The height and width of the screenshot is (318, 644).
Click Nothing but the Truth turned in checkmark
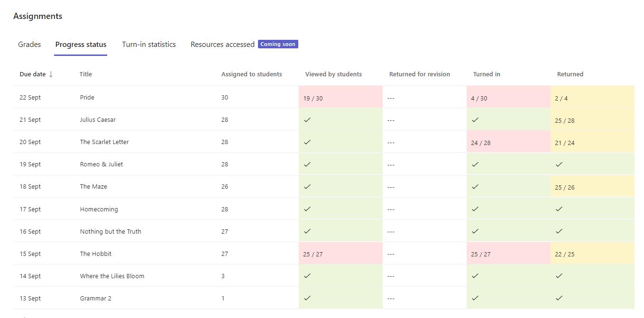475,231
